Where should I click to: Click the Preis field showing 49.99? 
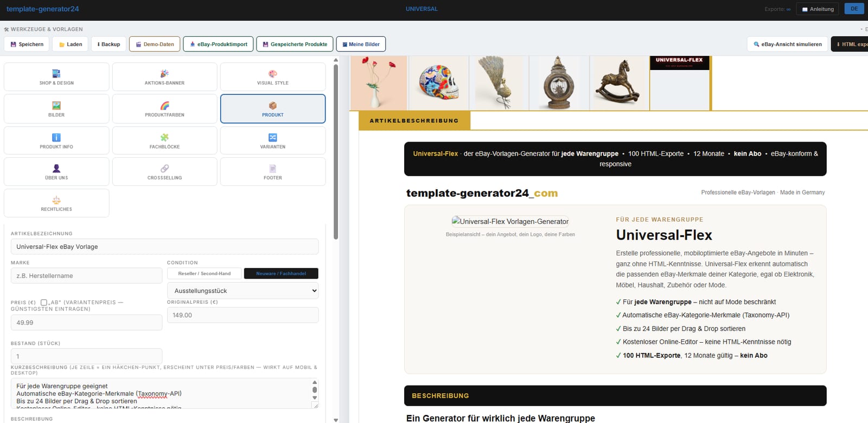86,323
